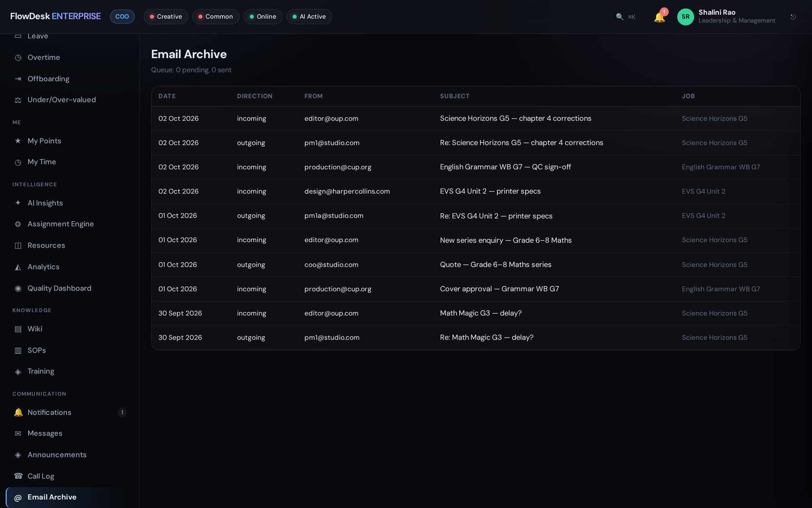This screenshot has width=812, height=508.
Task: Open email 'Re: Math Magic G3 — delay?'
Action: tap(487, 338)
